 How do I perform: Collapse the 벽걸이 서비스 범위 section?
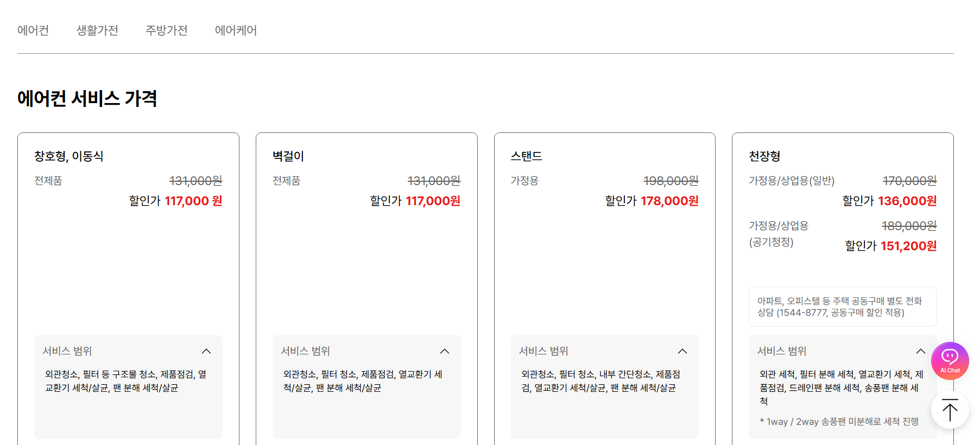coord(445,351)
